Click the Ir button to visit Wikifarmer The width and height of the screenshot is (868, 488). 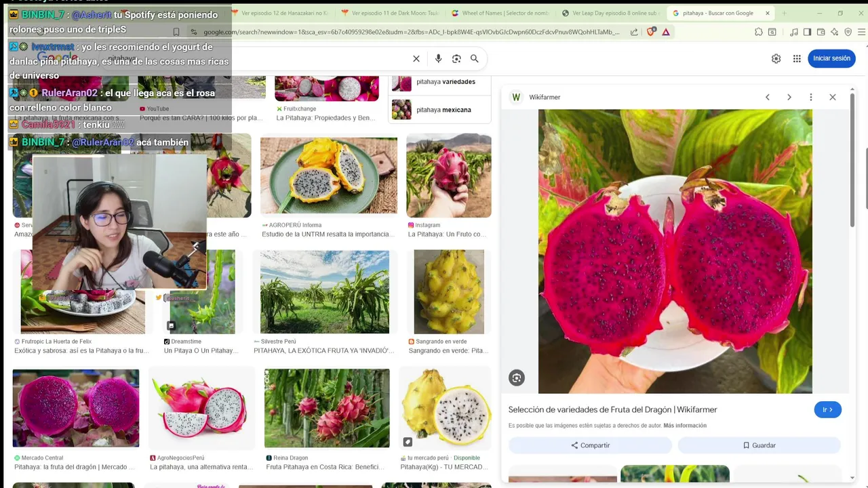click(x=827, y=409)
